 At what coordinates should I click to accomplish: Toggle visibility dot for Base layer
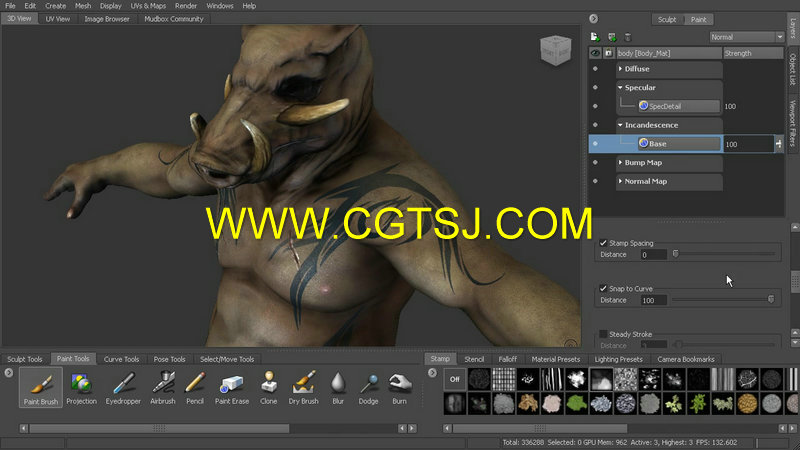pyautogui.click(x=595, y=144)
